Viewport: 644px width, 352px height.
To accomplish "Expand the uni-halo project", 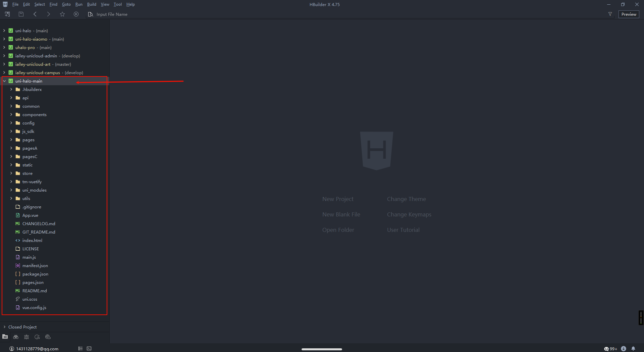I will click(4, 31).
